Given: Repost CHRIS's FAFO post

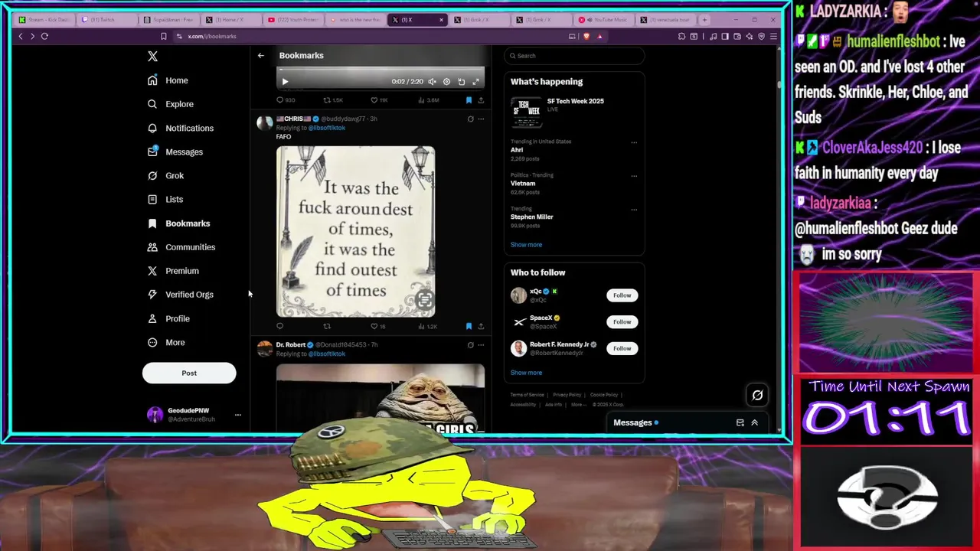Looking at the screenshot, I should coord(327,326).
